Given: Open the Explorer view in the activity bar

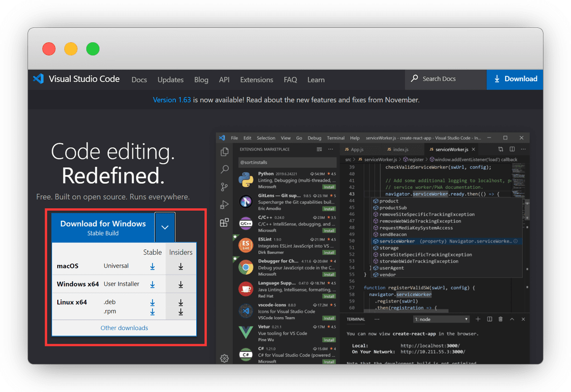Looking at the screenshot, I should (x=225, y=152).
